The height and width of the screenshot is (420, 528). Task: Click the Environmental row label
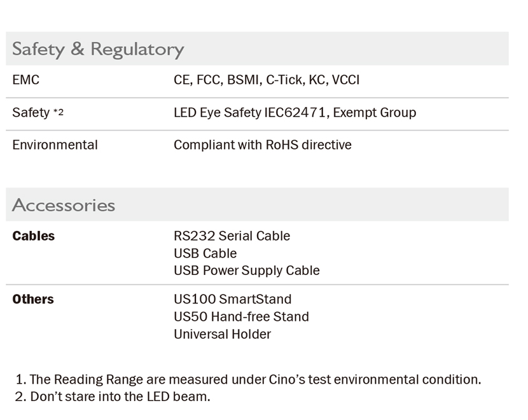tap(55, 145)
